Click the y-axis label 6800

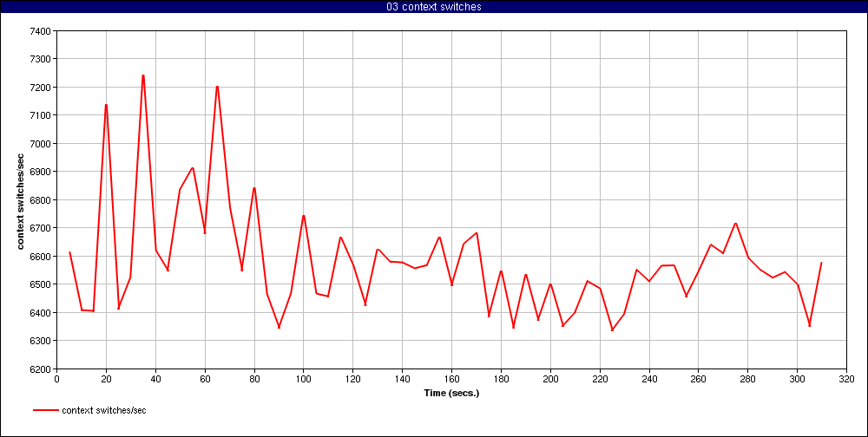(42, 200)
